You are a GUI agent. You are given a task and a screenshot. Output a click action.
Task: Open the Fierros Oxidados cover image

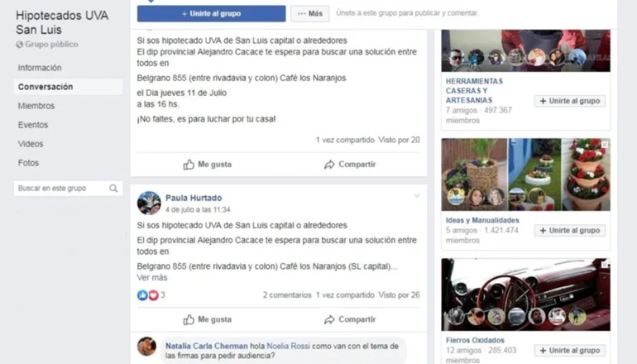(525, 295)
